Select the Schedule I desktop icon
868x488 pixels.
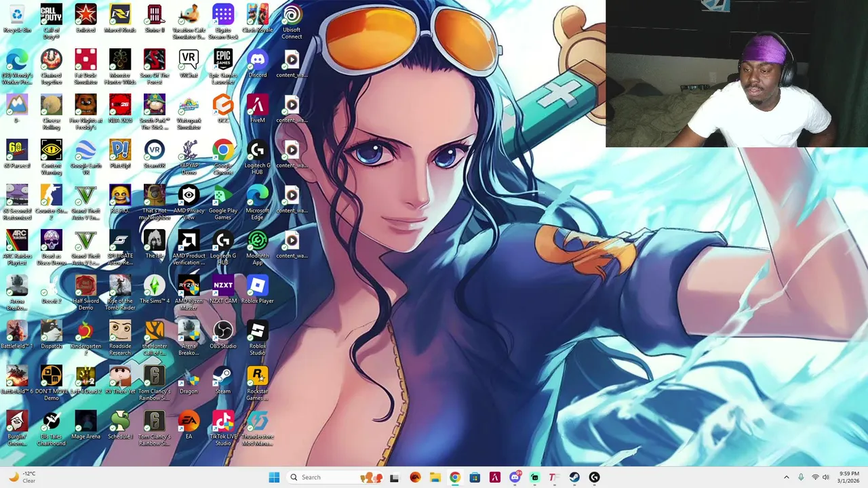[x=120, y=426]
